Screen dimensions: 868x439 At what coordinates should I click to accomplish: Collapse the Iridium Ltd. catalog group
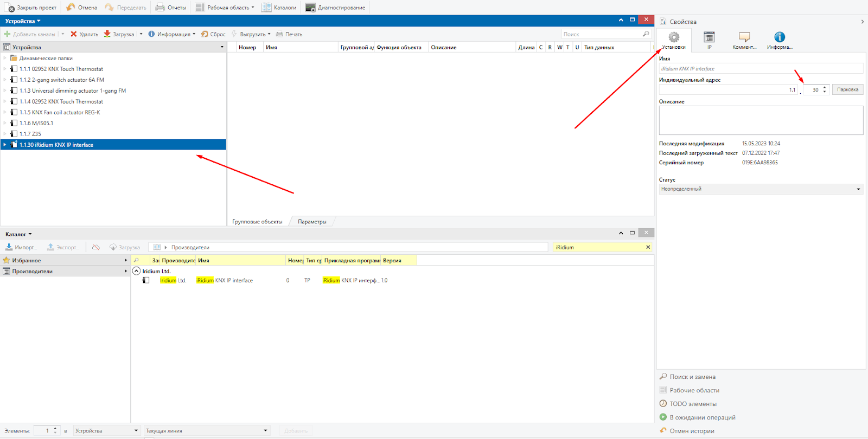click(x=137, y=271)
